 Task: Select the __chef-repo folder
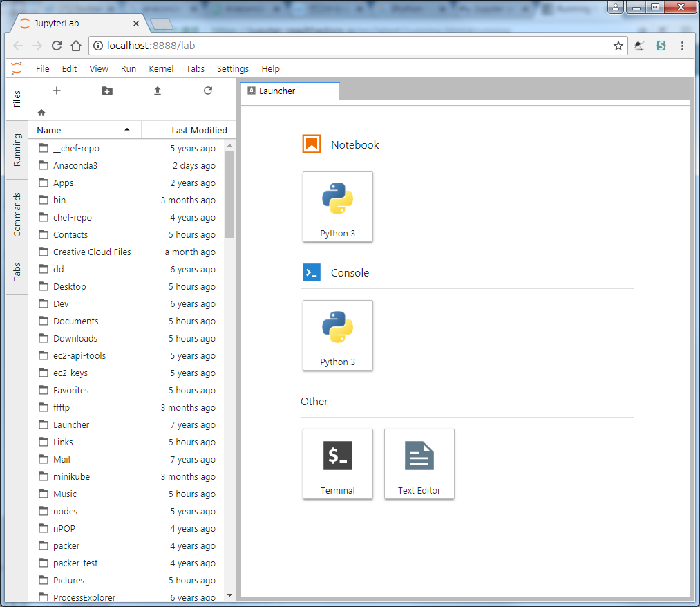(126, 148)
